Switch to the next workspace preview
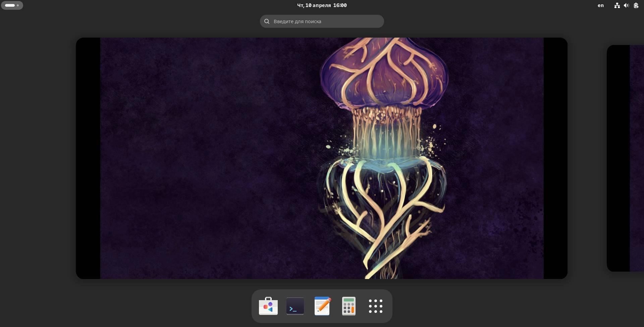Screen dimensions: 644x327 pyautogui.click(x=625, y=158)
